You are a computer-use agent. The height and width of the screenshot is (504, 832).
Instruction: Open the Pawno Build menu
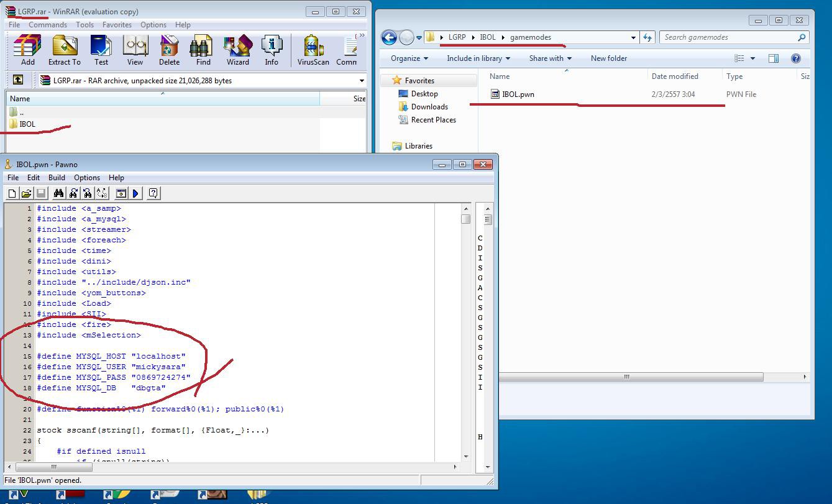tap(57, 178)
